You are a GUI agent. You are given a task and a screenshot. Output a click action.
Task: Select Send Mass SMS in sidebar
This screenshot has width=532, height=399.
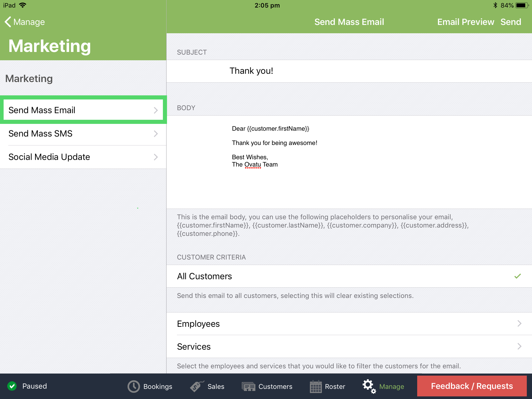[83, 134]
